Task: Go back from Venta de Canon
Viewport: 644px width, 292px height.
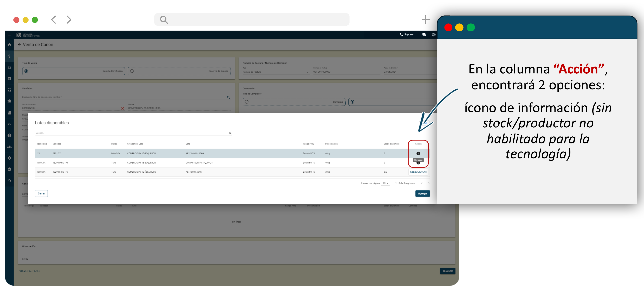Action: (19, 45)
